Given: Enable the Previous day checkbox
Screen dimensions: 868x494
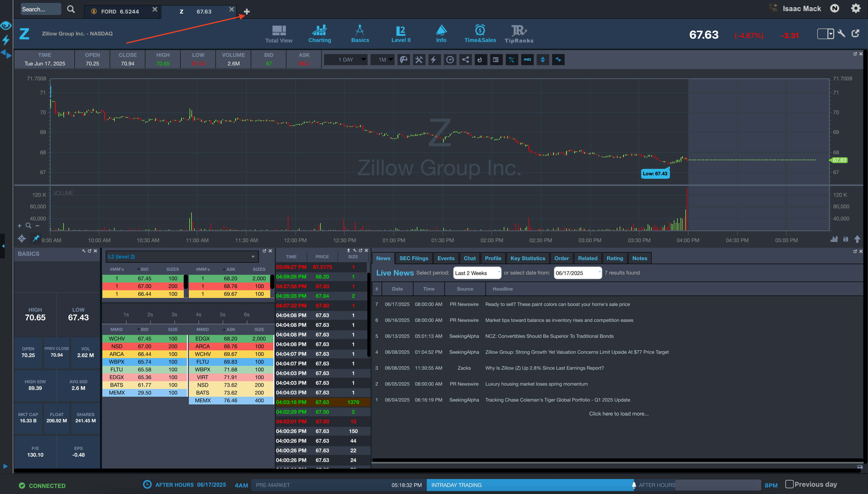Looking at the screenshot, I should (x=789, y=484).
